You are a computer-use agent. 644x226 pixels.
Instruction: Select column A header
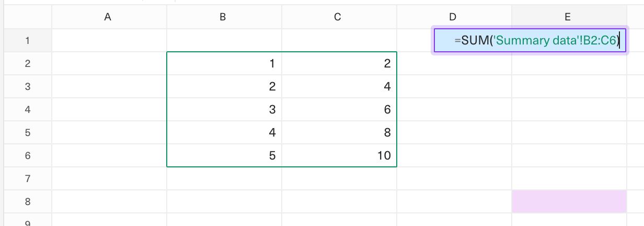click(109, 17)
